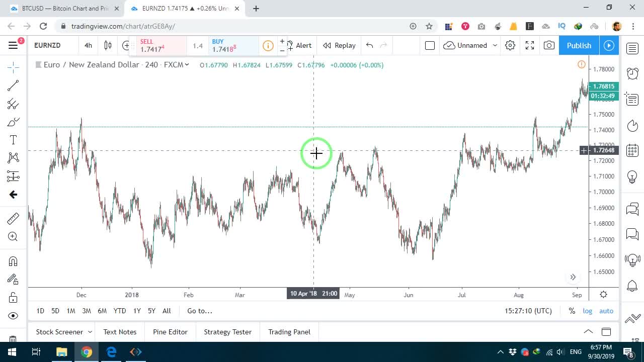Open the hotlists flame panel
This screenshot has width=644, height=362.
(x=632, y=125)
